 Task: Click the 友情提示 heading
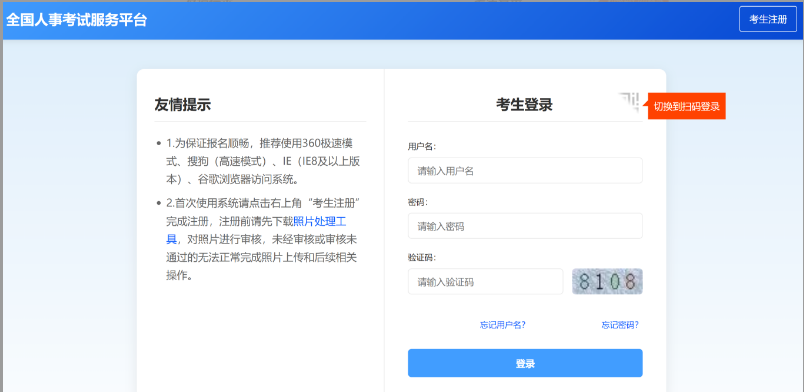click(183, 105)
